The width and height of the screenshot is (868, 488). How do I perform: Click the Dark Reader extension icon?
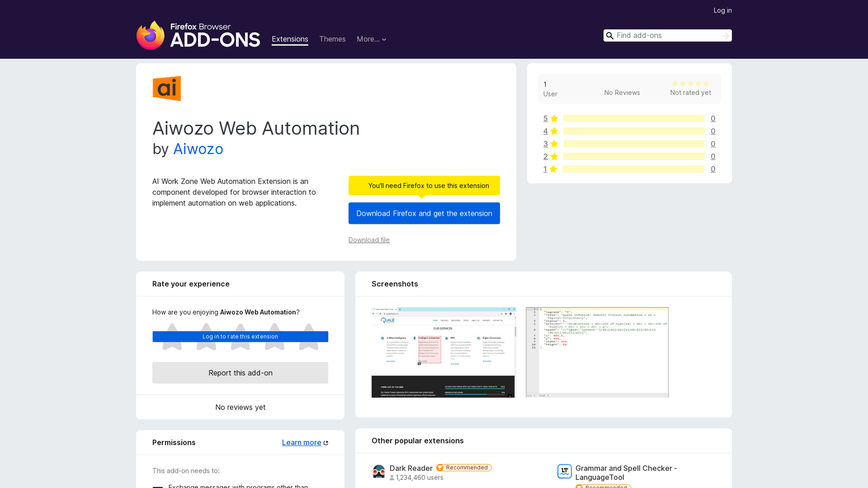tap(379, 471)
